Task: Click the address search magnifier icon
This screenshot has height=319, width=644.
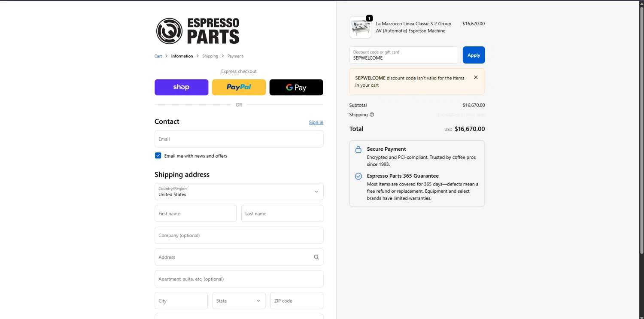Action: click(x=316, y=257)
